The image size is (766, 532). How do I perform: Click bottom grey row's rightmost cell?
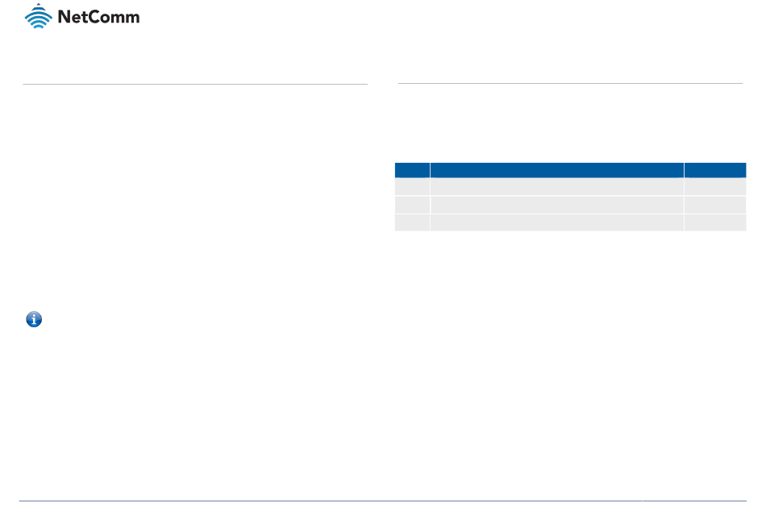click(x=715, y=222)
